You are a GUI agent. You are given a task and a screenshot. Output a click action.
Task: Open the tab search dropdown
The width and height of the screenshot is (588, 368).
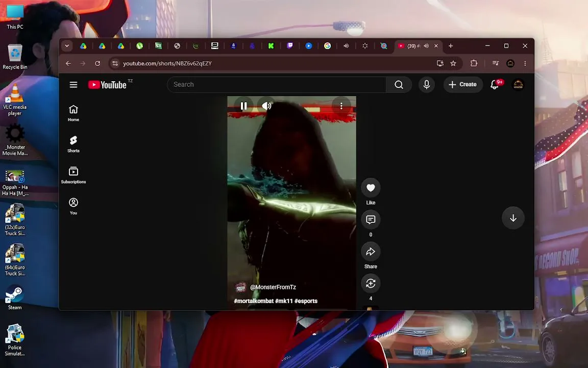67,46
